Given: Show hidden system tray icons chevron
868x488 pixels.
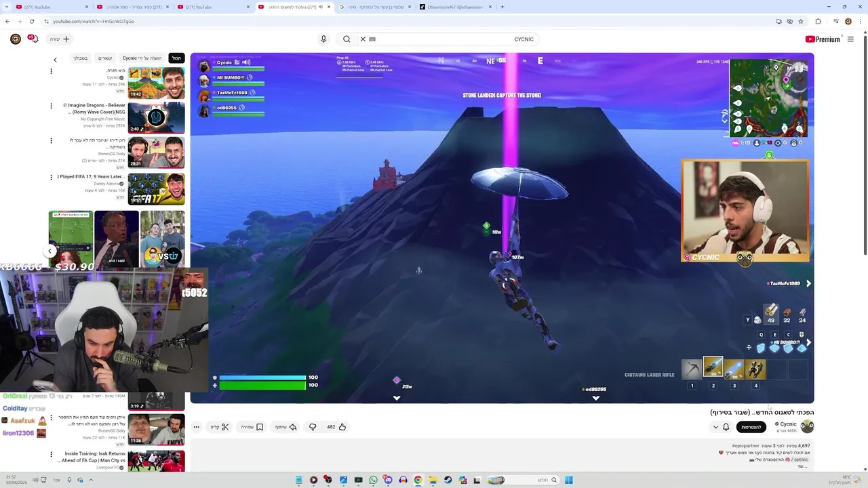Looking at the screenshot, I should [x=91, y=480].
